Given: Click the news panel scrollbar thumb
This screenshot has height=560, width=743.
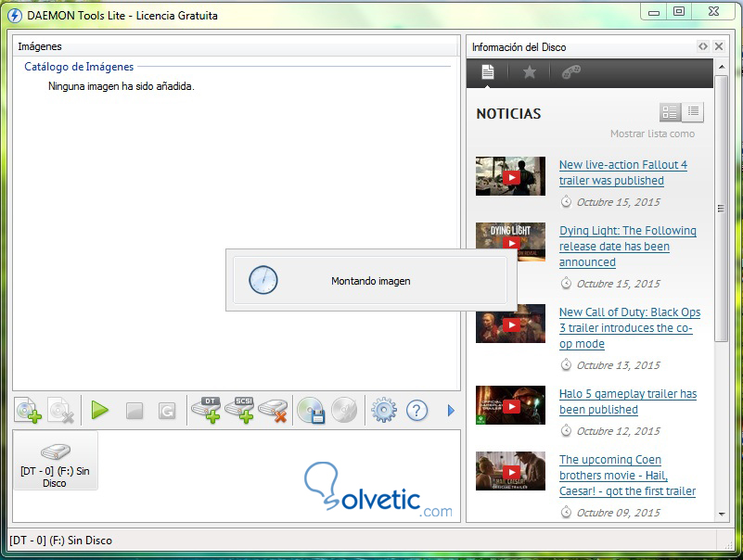Looking at the screenshot, I should 722,209.
